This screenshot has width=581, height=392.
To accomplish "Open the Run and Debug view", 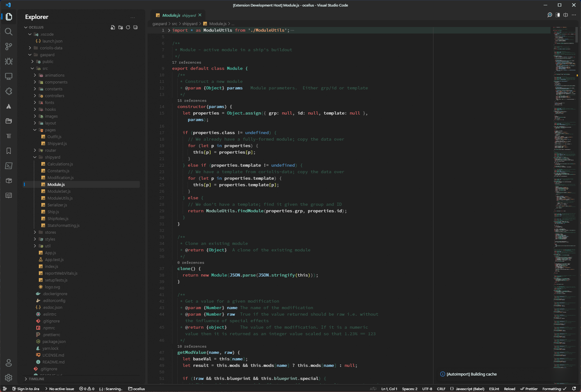I will coord(9,61).
